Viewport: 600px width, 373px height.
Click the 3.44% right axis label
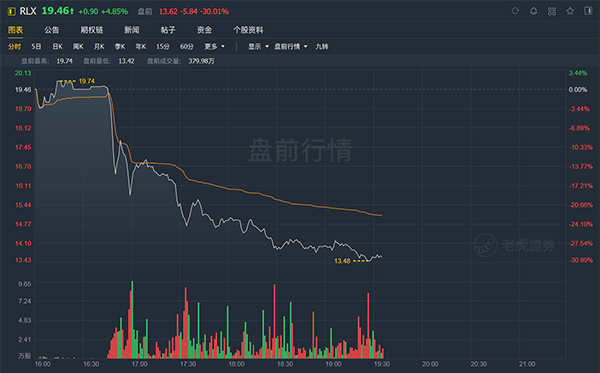click(x=578, y=73)
